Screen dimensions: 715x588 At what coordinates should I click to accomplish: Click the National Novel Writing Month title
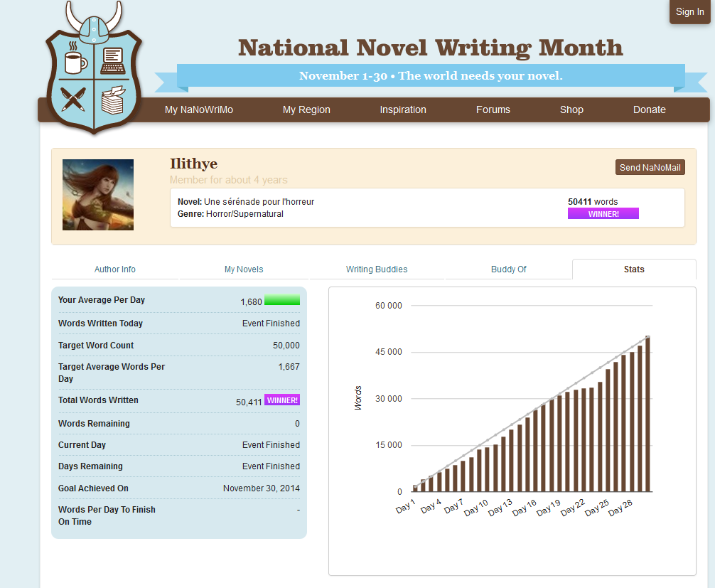click(430, 48)
